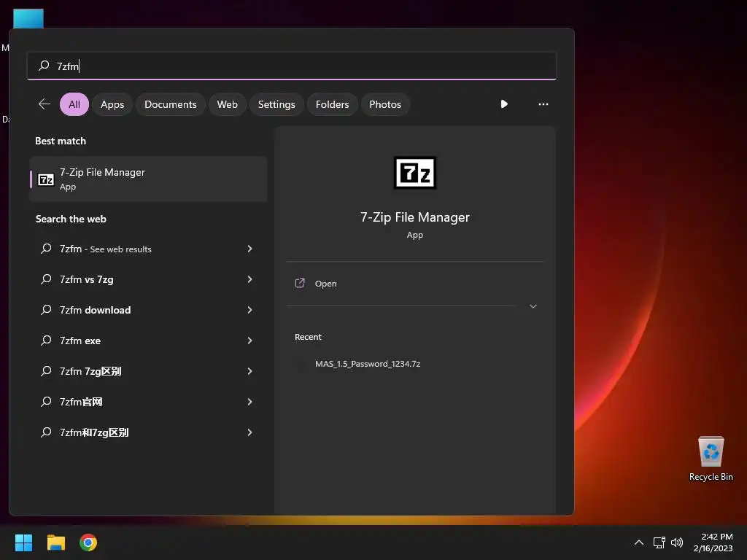Click the search icon beside '7zfm vs 7zg'
This screenshot has width=747, height=560.
click(46, 279)
